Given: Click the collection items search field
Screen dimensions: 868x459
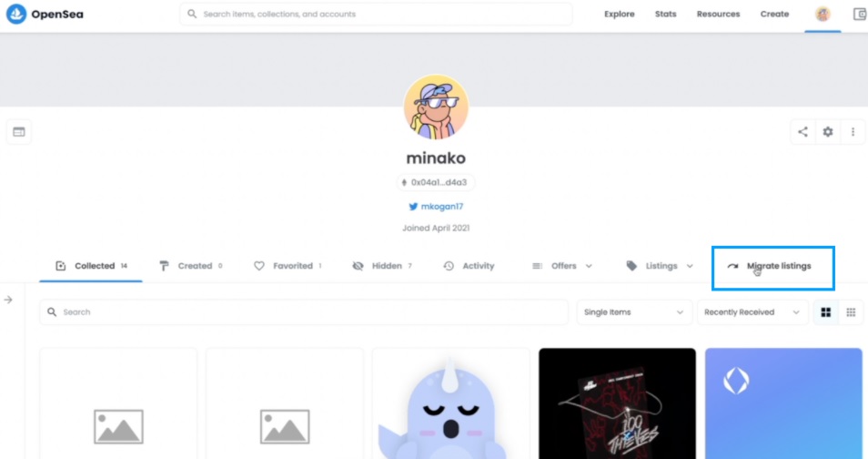Looking at the screenshot, I should (x=304, y=312).
